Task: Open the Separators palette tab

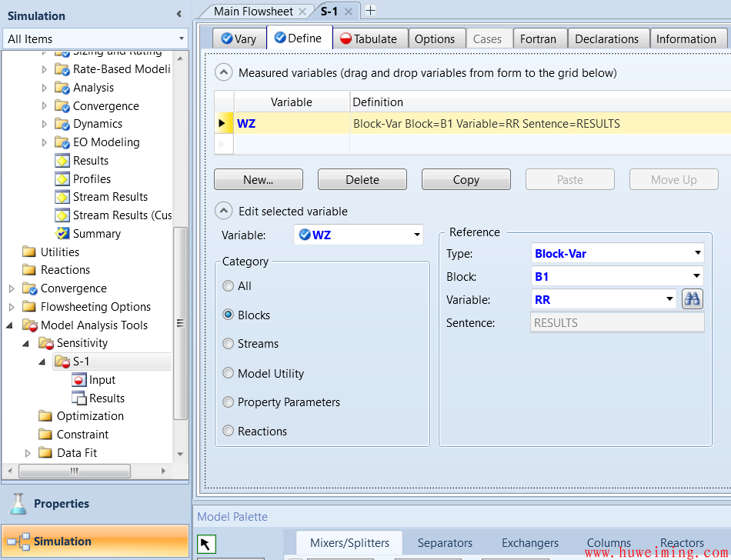Action: [445, 543]
